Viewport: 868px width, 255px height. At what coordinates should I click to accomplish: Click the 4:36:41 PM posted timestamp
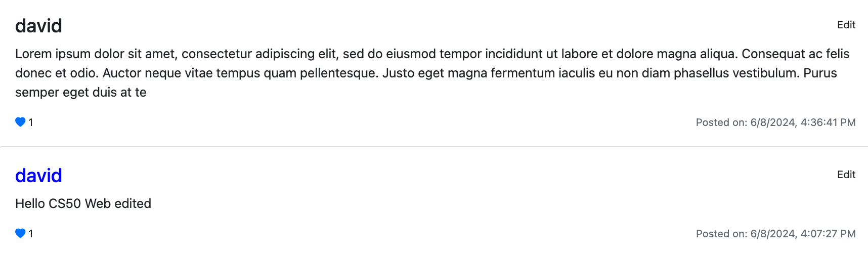(x=775, y=122)
